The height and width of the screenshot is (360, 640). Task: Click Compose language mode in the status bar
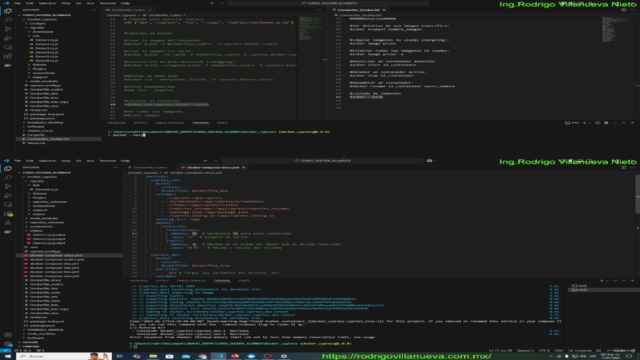(580, 351)
